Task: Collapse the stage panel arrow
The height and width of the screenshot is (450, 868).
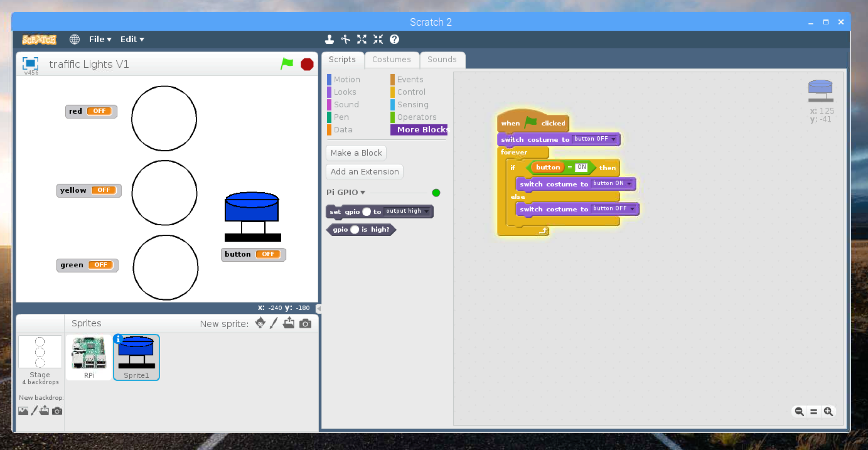Action: tap(319, 308)
